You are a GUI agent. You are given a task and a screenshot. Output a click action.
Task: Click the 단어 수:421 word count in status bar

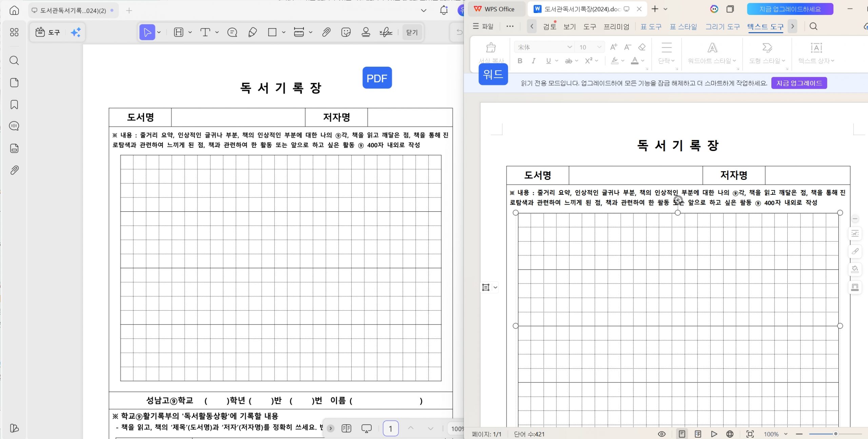pyautogui.click(x=529, y=434)
